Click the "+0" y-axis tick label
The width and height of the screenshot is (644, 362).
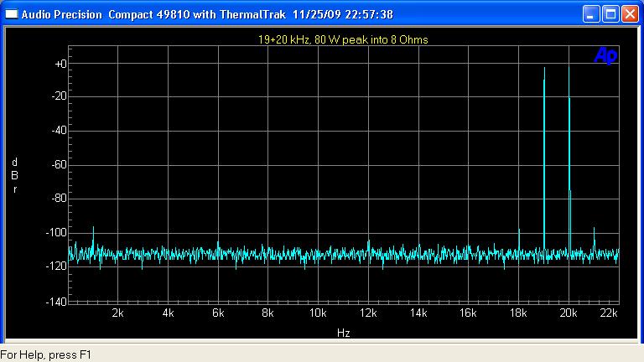tap(60, 64)
